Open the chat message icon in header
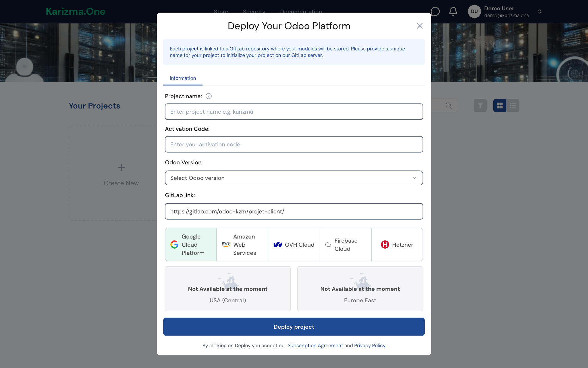588x368 pixels. [x=435, y=11]
